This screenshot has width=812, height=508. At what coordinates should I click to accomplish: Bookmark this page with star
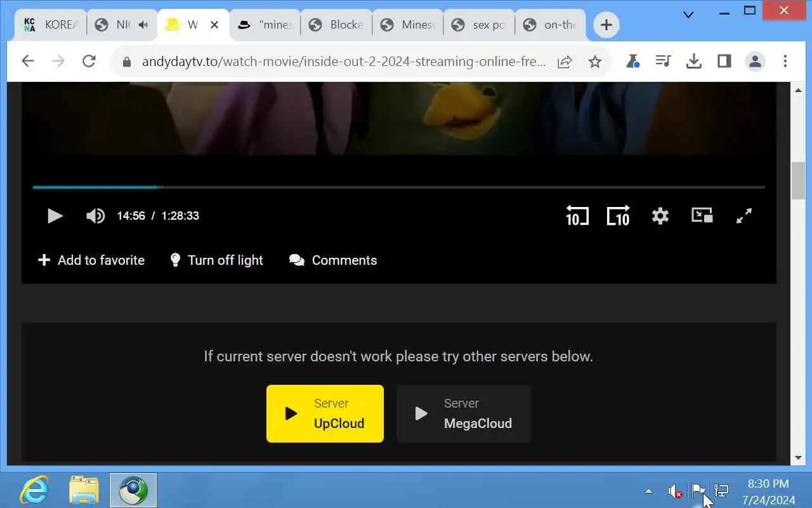(594, 62)
